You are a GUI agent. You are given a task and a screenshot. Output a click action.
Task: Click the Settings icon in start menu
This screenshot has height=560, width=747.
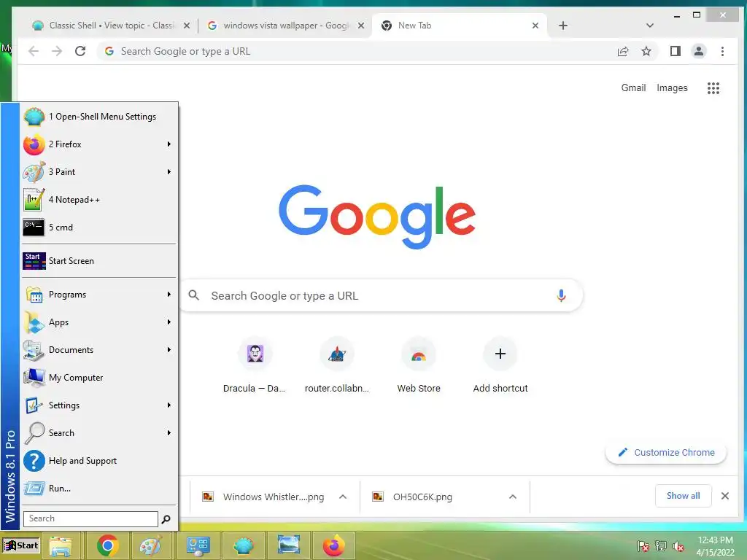34,405
